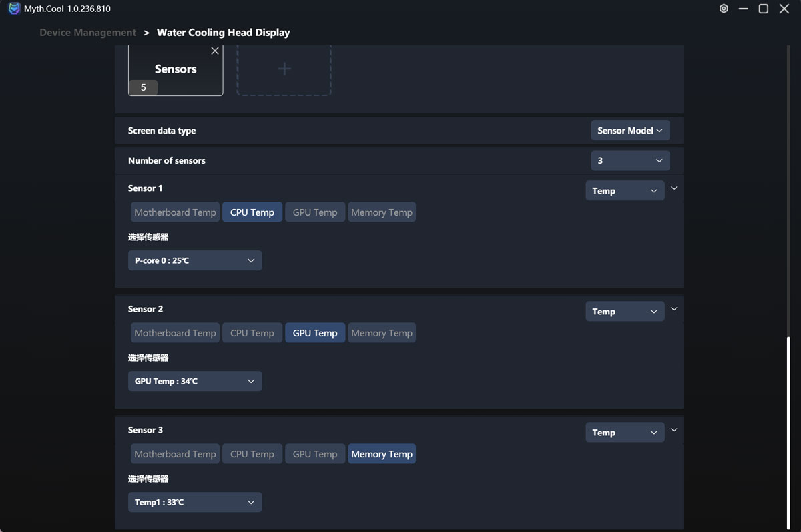The width and height of the screenshot is (801, 532).
Task: Remove the Sensors card with X icon
Action: 215,51
